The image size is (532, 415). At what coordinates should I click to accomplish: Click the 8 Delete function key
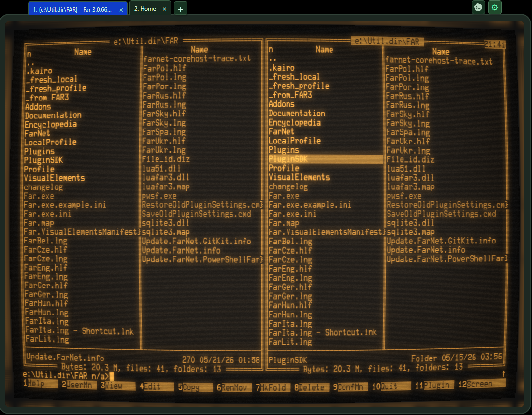coord(312,387)
